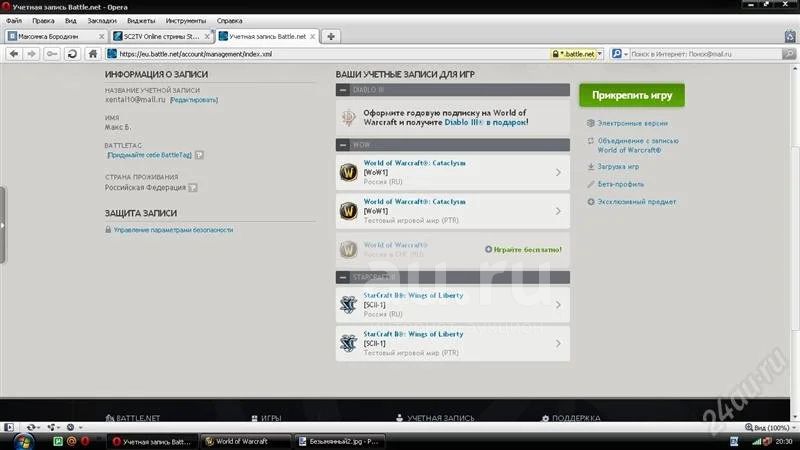Open the Opera Unite icon in status bar
The height and width of the screenshot is (450, 800).
click(x=52, y=427)
